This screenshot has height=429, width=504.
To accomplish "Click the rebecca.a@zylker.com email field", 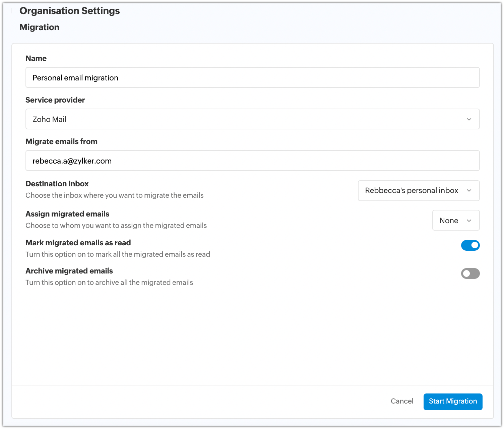I will click(252, 161).
